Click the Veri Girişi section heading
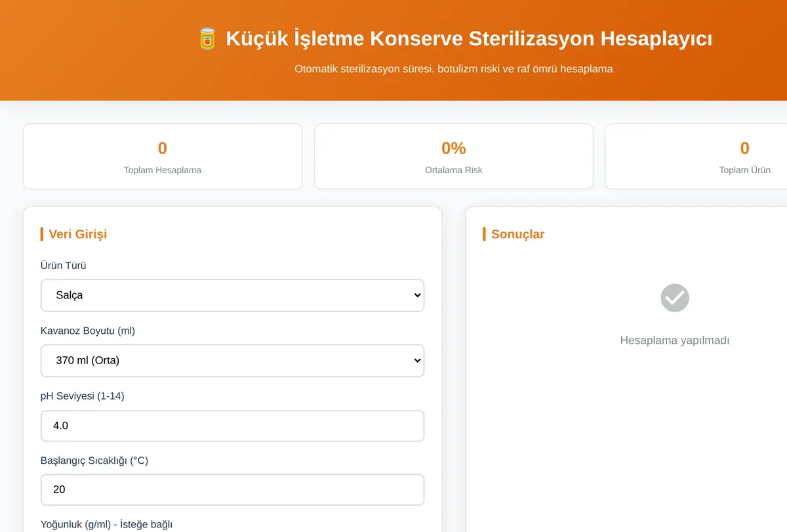This screenshot has width=787, height=532. coord(77,234)
